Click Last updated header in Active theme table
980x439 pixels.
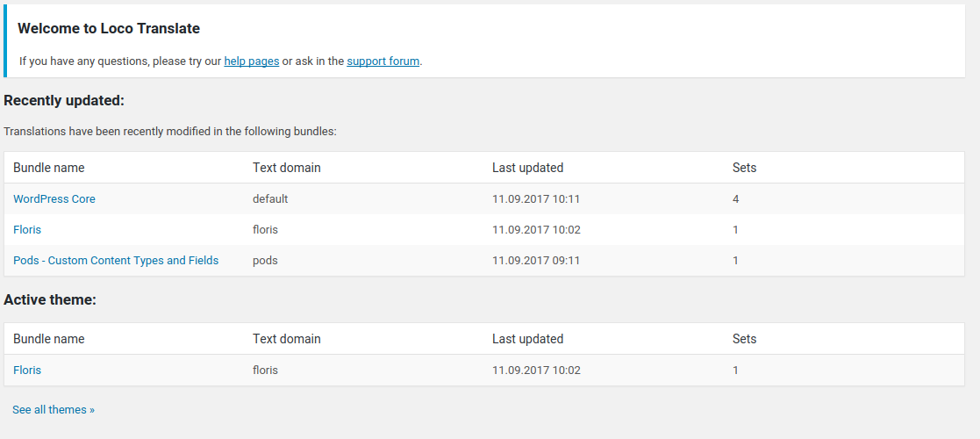(527, 339)
